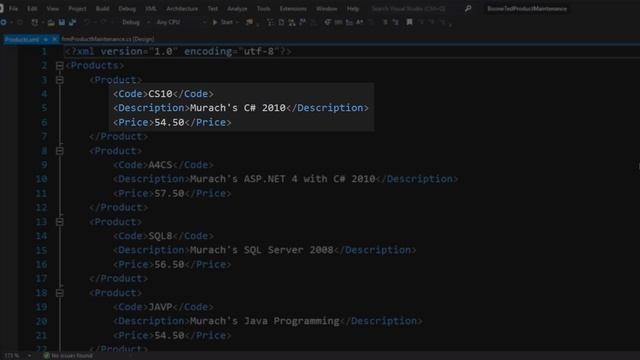Collapse the Product node containing CS10
The width and height of the screenshot is (640, 360).
pyautogui.click(x=60, y=80)
